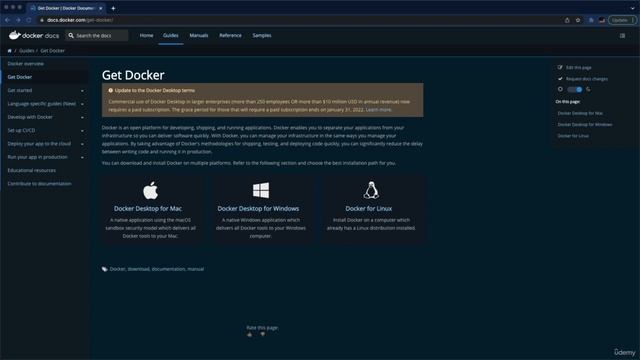The width and height of the screenshot is (640, 360).
Task: Click the moon dark-mode icon
Action: tap(588, 89)
